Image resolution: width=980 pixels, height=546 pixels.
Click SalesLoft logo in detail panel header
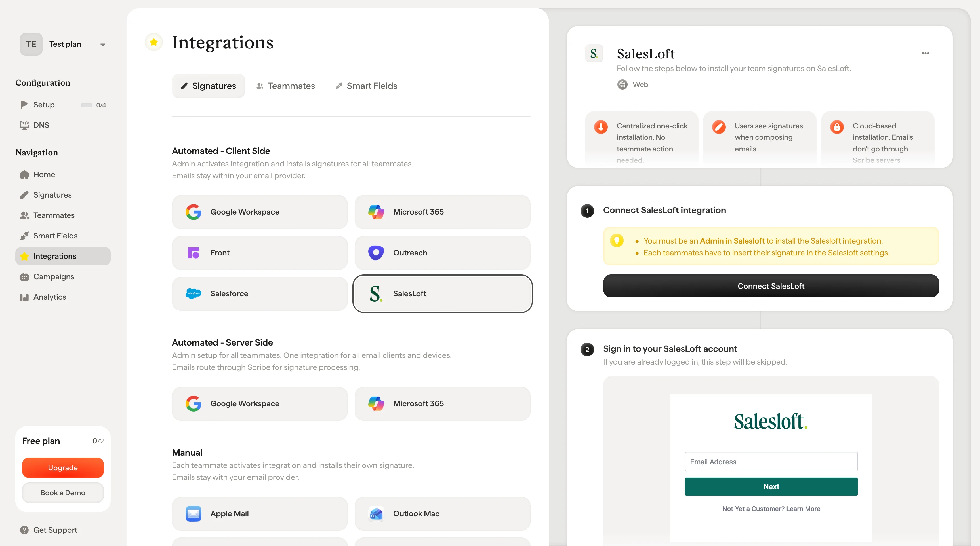[x=594, y=54]
